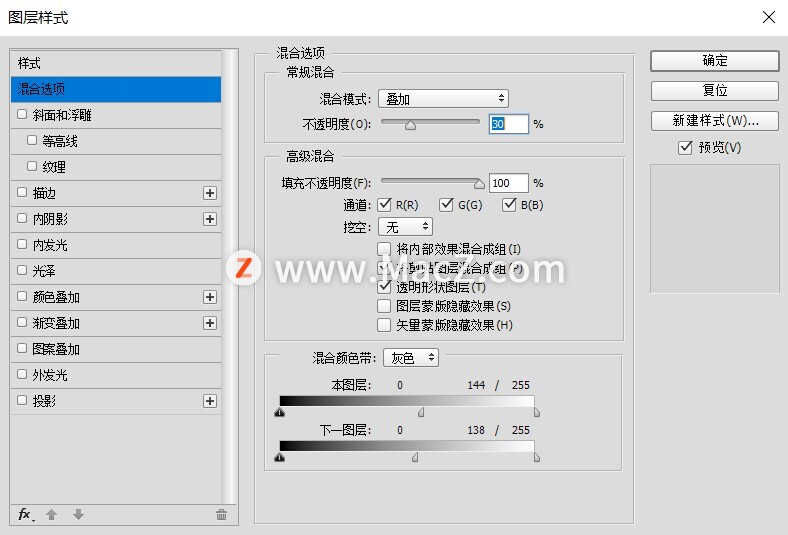The height and width of the screenshot is (535, 788).
Task: Open the 混合颜色带 dropdown showing 灰色
Action: click(x=411, y=358)
